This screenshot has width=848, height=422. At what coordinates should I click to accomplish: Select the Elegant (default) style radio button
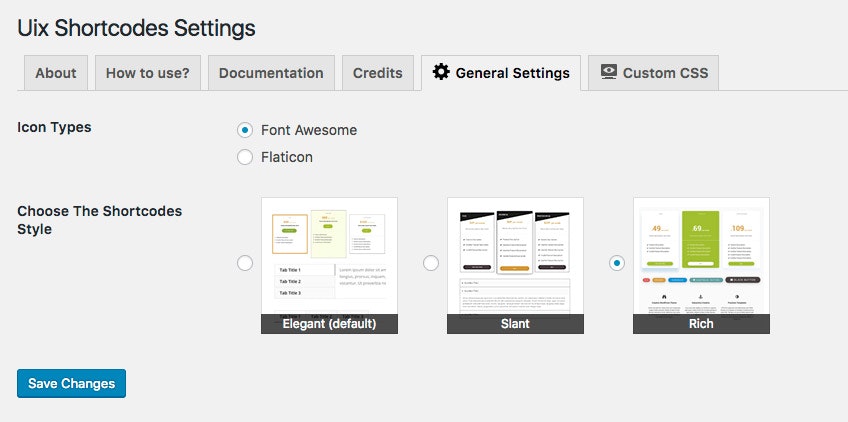click(x=245, y=263)
